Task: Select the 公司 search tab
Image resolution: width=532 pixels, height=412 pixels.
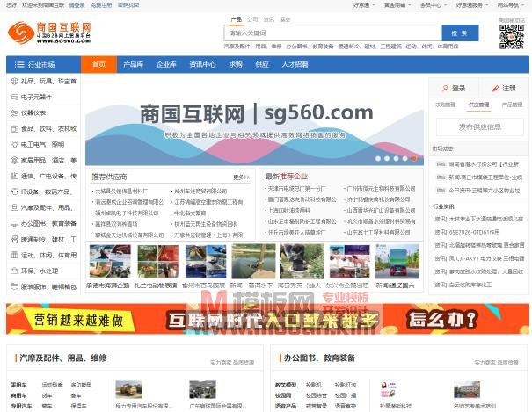Action: point(252,19)
